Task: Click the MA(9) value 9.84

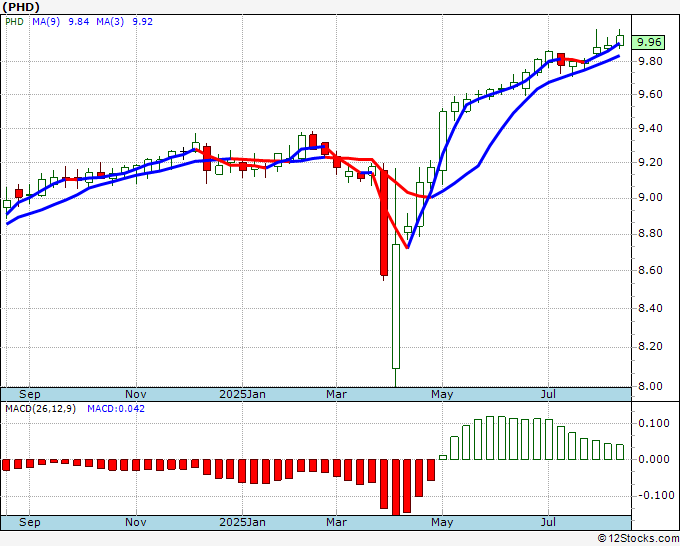Action: pos(78,22)
